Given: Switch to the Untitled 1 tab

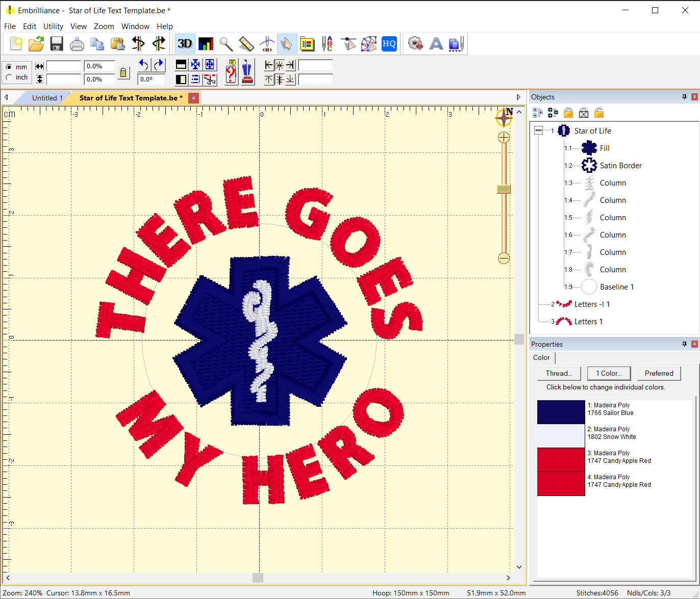Looking at the screenshot, I should [47, 98].
